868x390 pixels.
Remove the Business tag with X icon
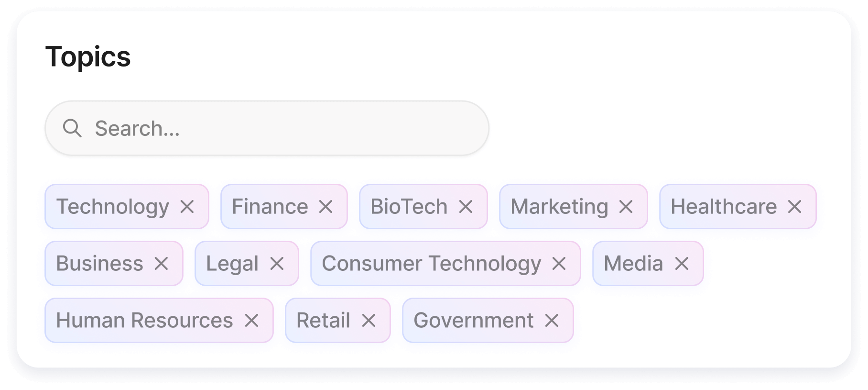162,264
